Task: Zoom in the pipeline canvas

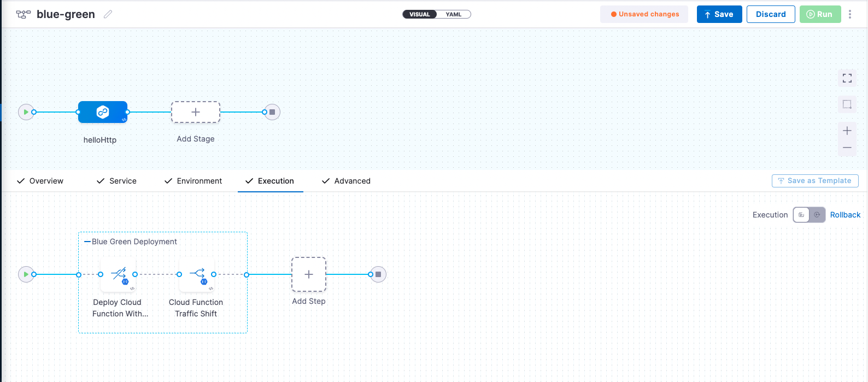Action: tap(847, 131)
